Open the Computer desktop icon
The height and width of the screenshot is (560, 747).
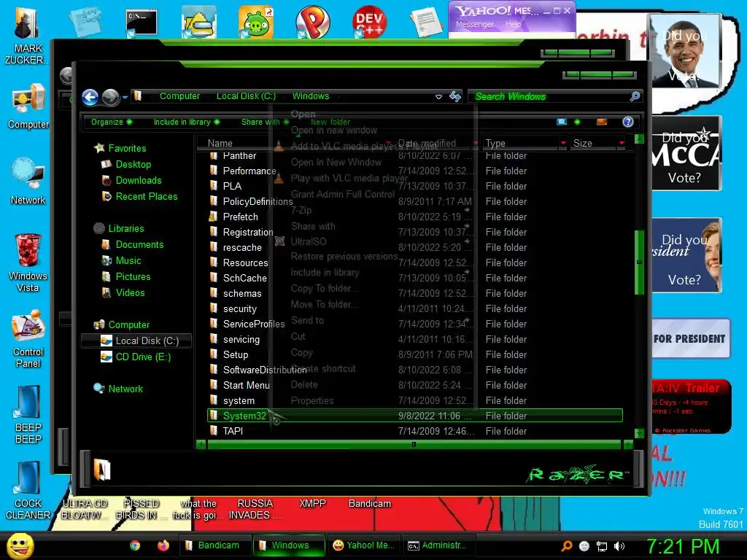click(28, 106)
